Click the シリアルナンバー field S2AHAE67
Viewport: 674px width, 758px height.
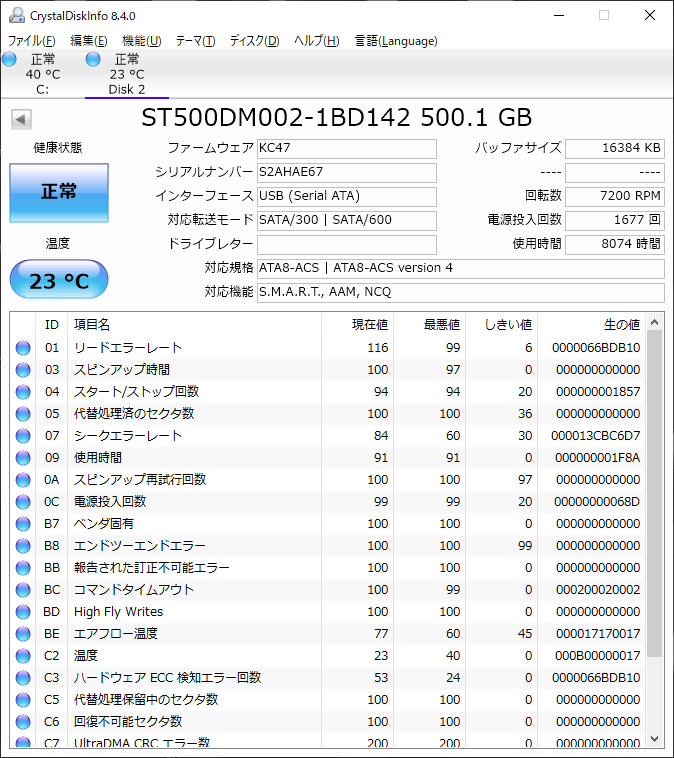coord(347,173)
